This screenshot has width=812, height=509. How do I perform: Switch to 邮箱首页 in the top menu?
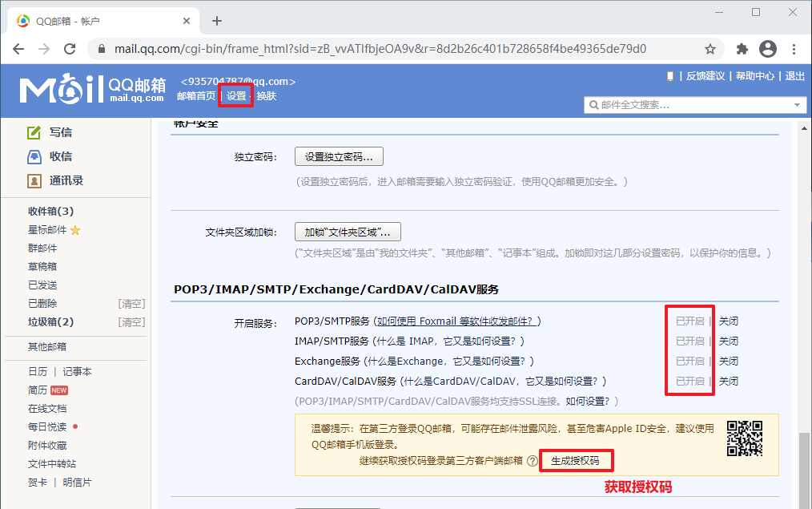pyautogui.click(x=197, y=95)
